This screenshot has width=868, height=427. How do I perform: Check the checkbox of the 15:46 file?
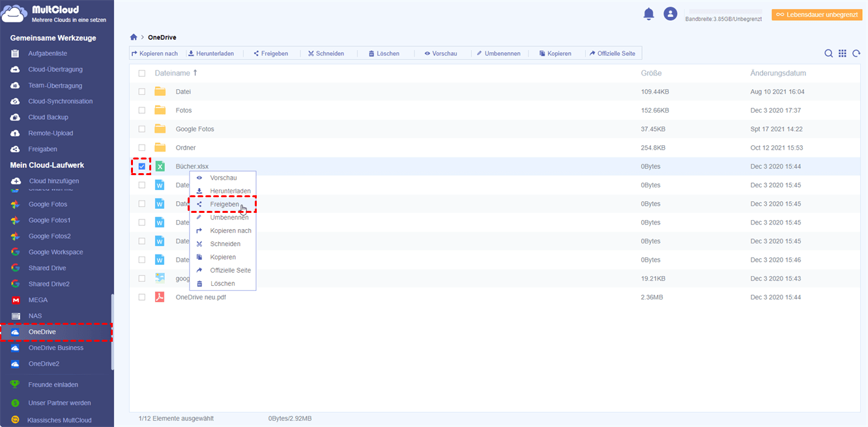coord(142,260)
